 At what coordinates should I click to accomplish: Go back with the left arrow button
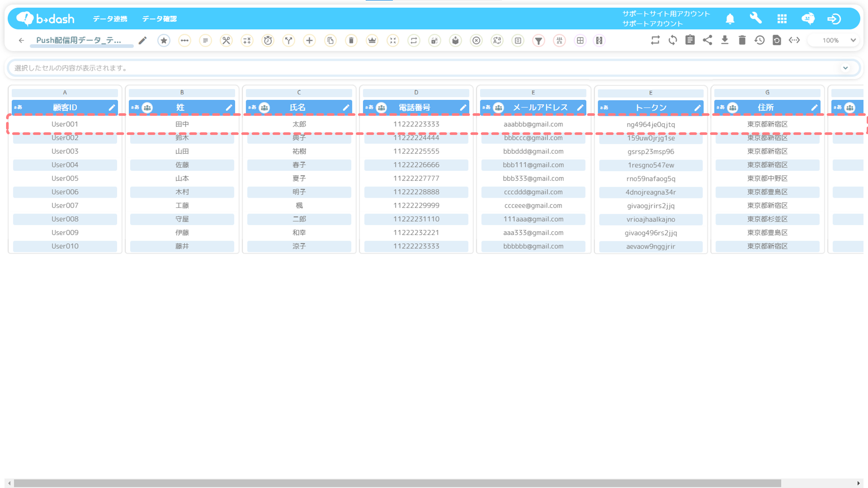(21, 41)
